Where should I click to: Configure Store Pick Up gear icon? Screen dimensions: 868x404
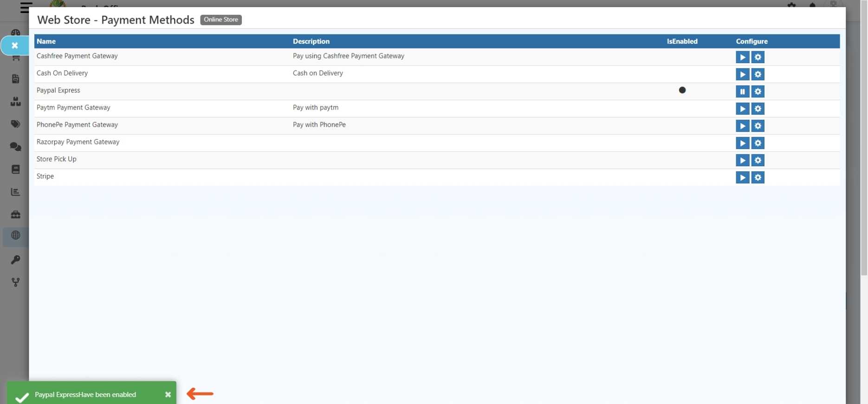coord(758,160)
